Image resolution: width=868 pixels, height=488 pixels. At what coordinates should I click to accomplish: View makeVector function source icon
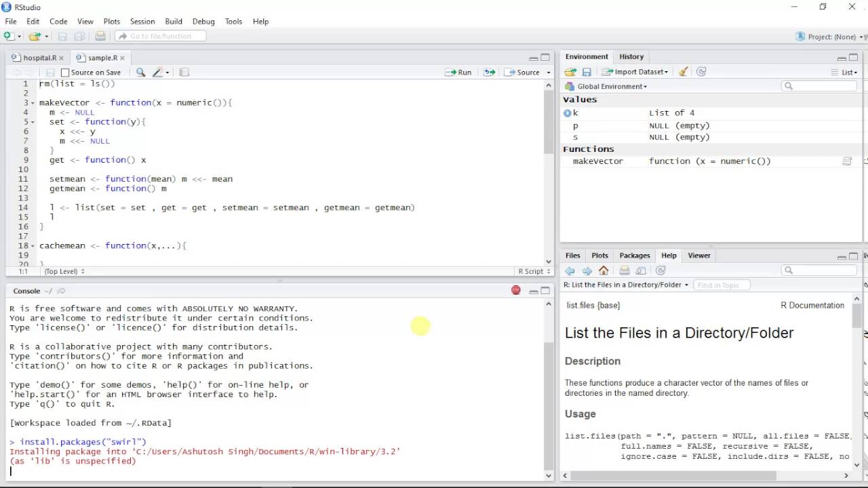coord(847,161)
